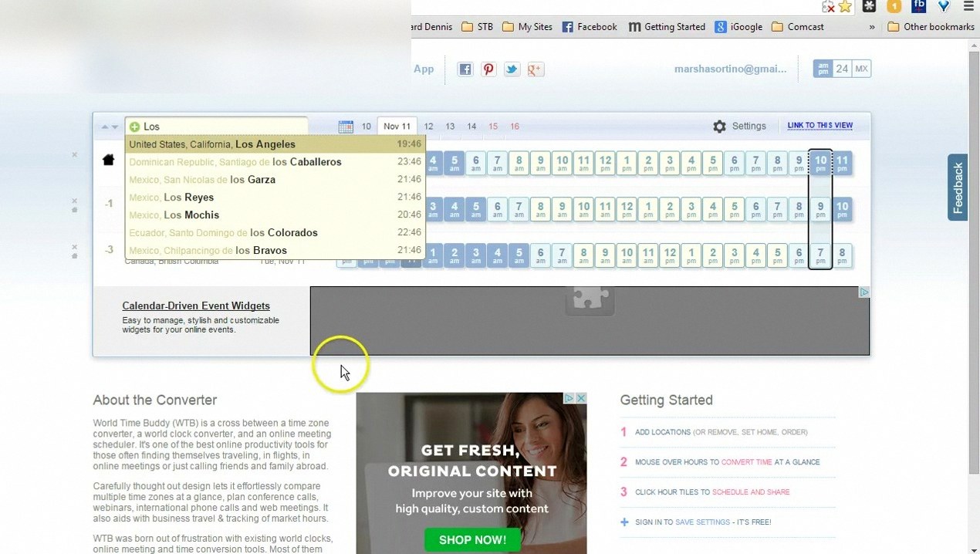This screenshot has width=980, height=554.
Task: Open the Comcast bookmarks folder
Action: tap(797, 27)
